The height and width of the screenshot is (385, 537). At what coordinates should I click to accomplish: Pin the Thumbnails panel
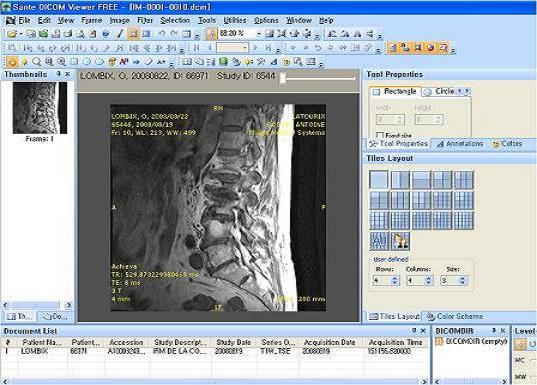pos(59,74)
